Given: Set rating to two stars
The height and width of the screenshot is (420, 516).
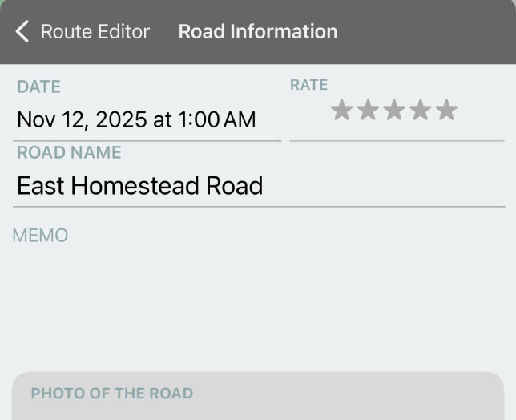Looking at the screenshot, I should tap(368, 111).
